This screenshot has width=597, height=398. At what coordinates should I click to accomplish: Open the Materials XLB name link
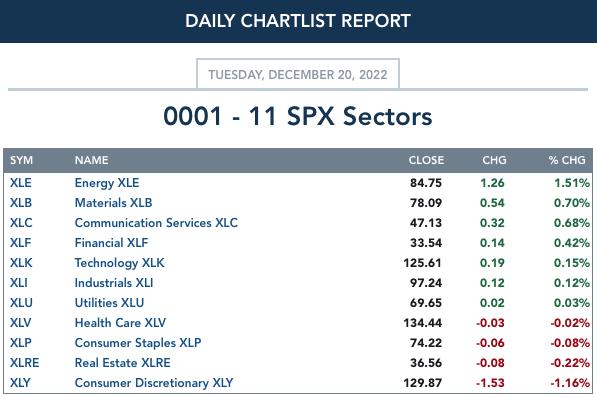[x=113, y=203]
